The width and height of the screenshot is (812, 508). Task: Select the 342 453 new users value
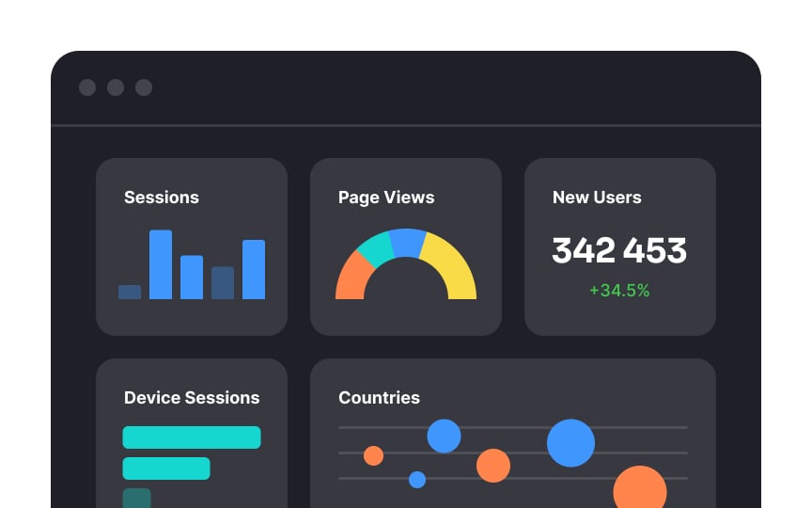tap(619, 250)
